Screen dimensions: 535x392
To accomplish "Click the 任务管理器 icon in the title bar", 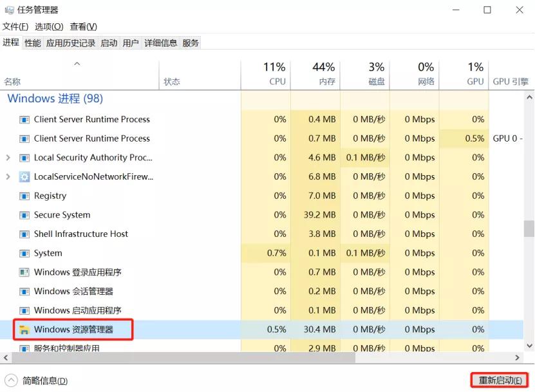I will point(9,10).
